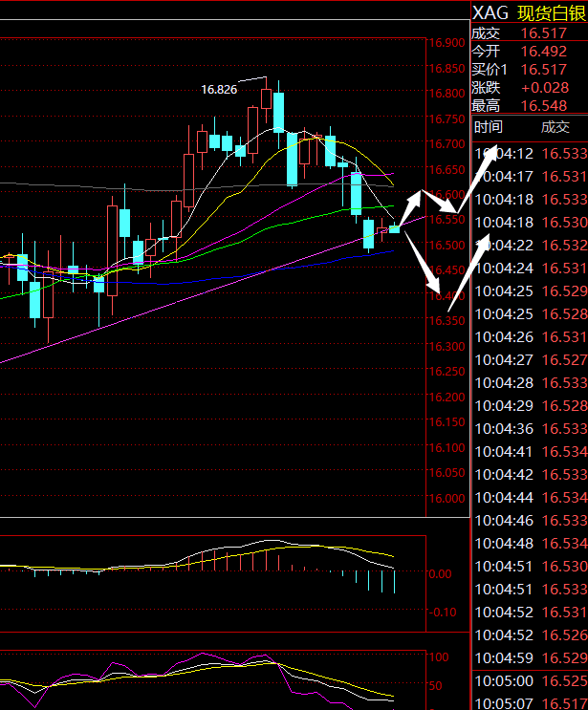Select the 成交 last price value 16.517
Viewport: 588px width, 710px height.
(x=544, y=33)
